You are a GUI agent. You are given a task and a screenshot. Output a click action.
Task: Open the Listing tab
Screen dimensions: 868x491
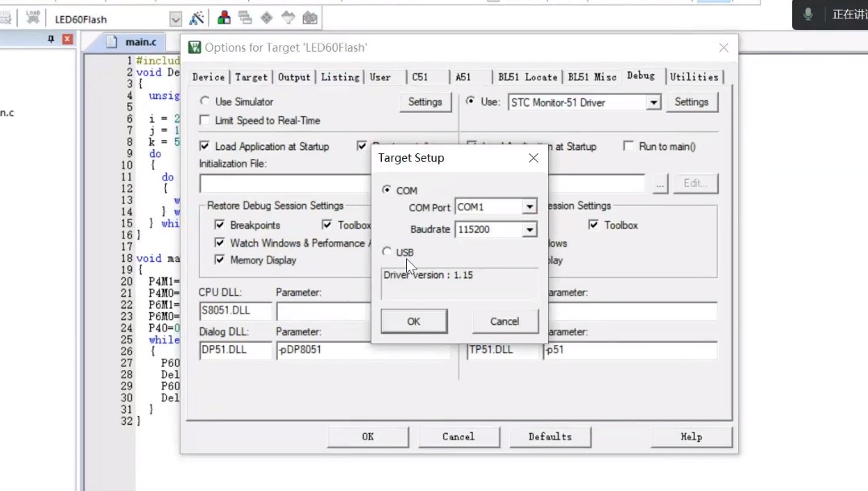(340, 77)
